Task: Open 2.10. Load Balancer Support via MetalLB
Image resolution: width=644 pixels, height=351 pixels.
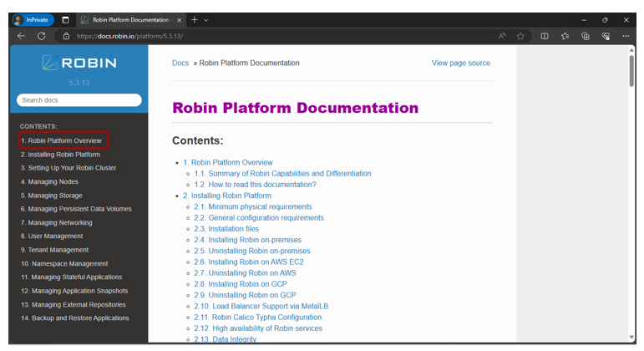Action: 261,306
